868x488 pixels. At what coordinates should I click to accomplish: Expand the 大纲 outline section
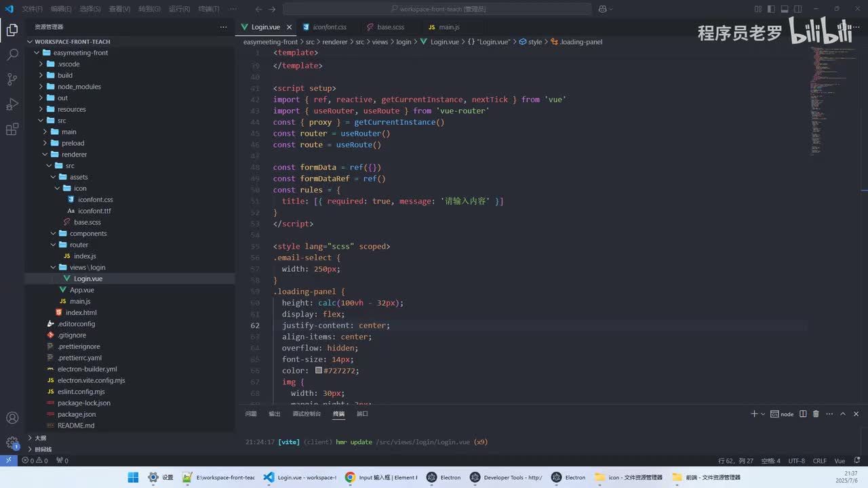pos(129,438)
